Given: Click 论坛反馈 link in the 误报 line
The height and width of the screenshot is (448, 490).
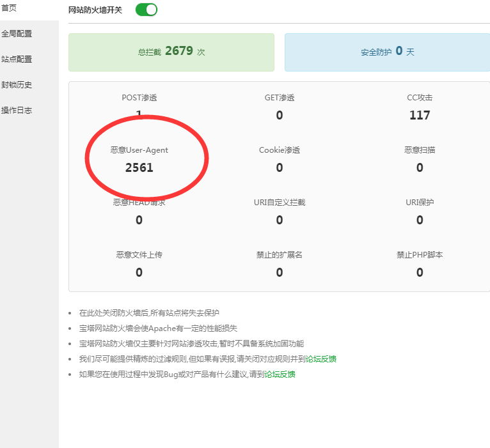Looking at the screenshot, I should click(320, 359).
